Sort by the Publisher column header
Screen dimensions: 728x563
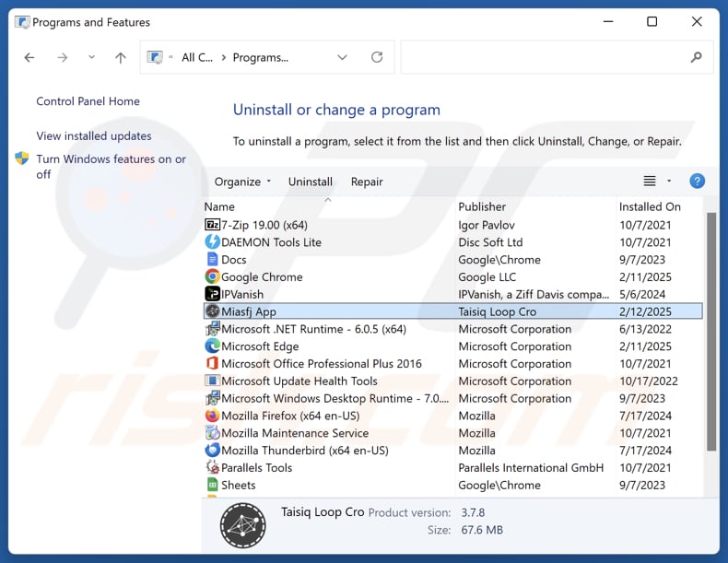[482, 206]
